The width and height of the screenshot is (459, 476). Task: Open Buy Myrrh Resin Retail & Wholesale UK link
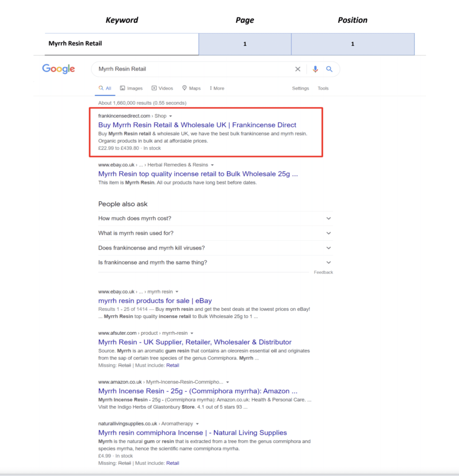tap(197, 125)
